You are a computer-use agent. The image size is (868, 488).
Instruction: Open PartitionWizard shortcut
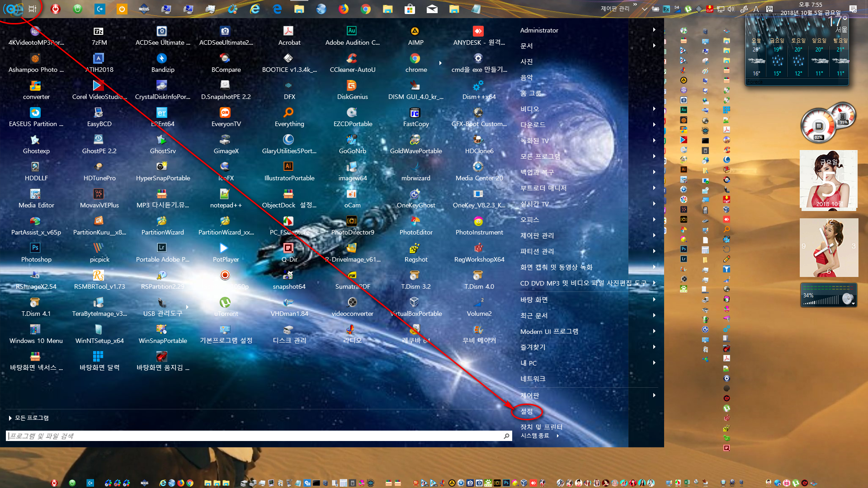coord(163,226)
